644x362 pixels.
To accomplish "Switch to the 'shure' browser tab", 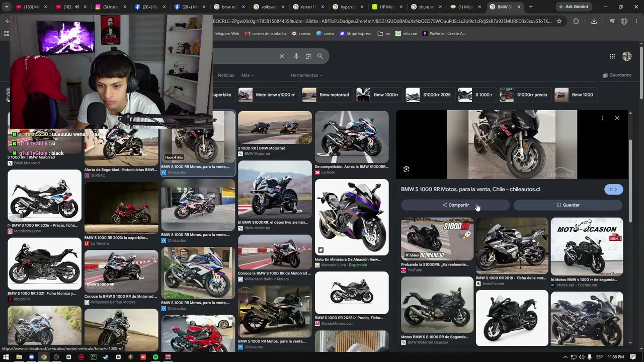I will [426, 7].
